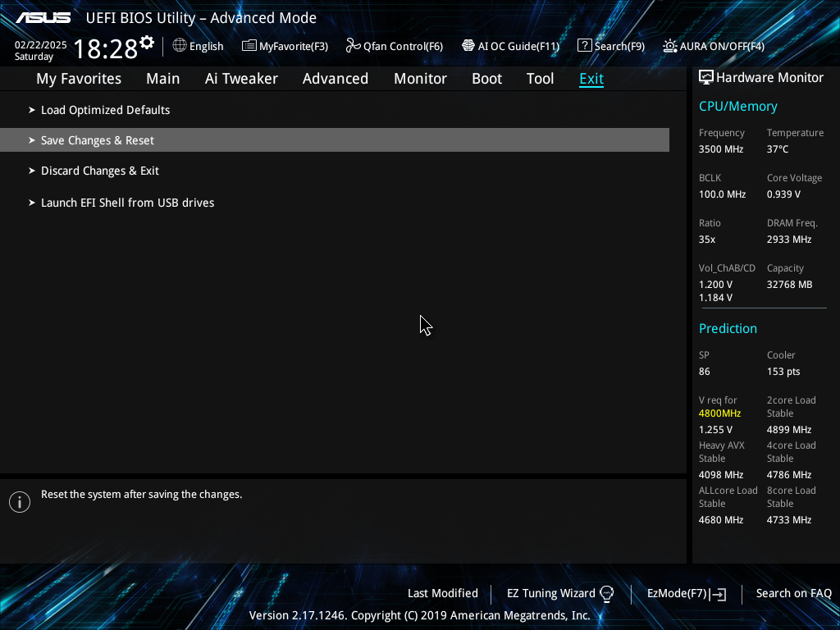
Task: Click the 100.0 MHz BCLK value
Action: 722,194
